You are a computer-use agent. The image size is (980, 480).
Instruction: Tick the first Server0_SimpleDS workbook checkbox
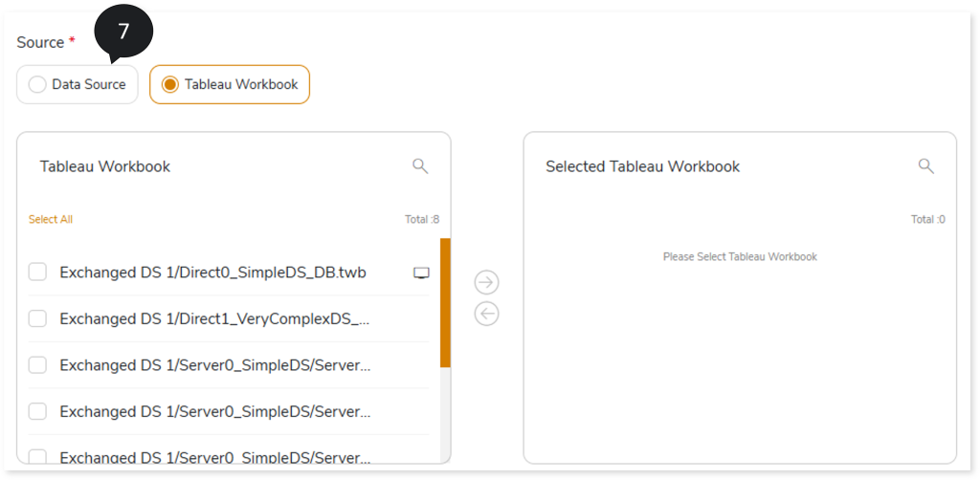37,365
